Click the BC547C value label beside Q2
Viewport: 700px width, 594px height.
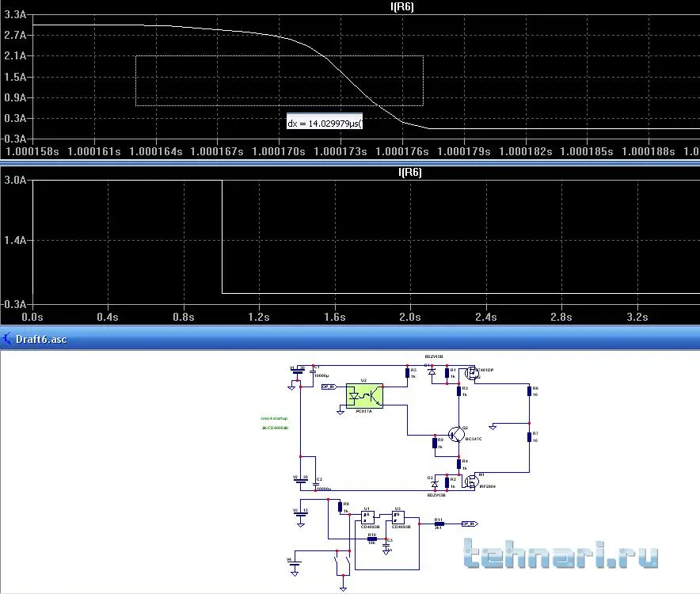[x=474, y=439]
